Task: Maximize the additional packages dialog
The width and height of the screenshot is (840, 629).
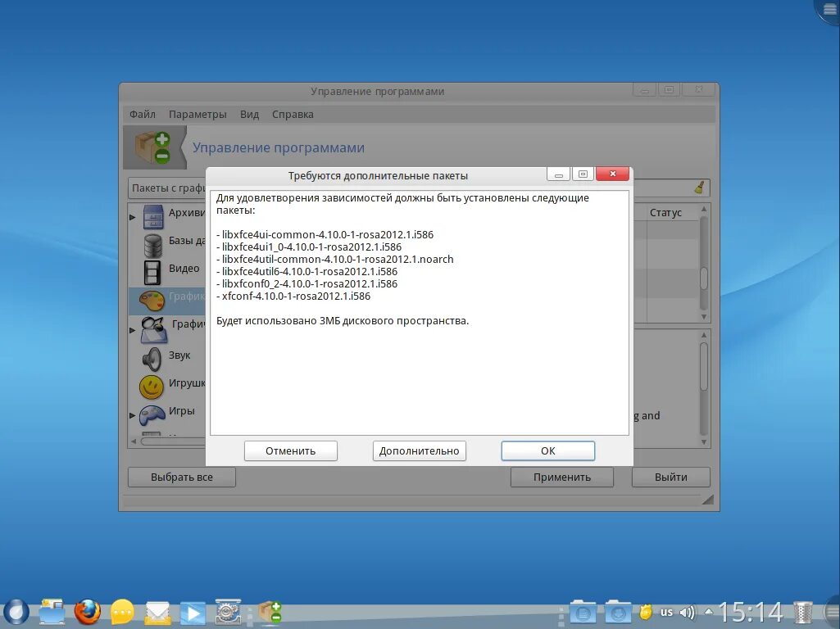Action: point(583,174)
